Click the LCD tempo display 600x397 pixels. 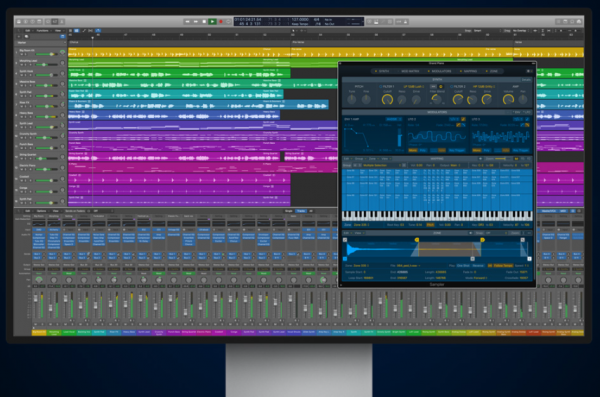[x=300, y=20]
